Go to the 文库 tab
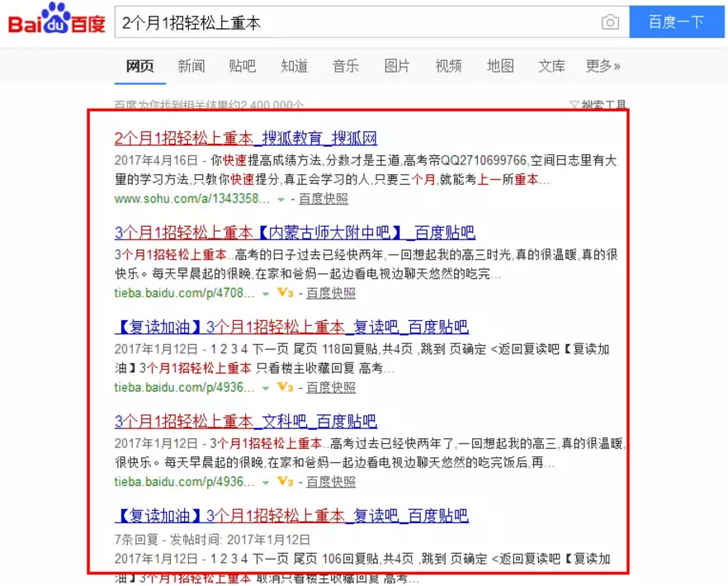This screenshot has width=728, height=586. 551,66
